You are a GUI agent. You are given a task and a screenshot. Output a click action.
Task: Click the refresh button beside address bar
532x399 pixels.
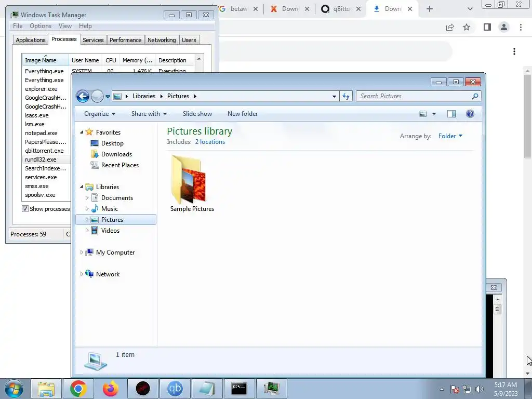(x=345, y=96)
